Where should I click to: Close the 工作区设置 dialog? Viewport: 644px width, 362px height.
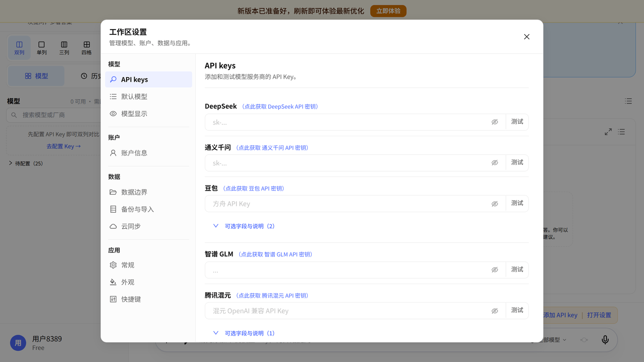coord(526,37)
